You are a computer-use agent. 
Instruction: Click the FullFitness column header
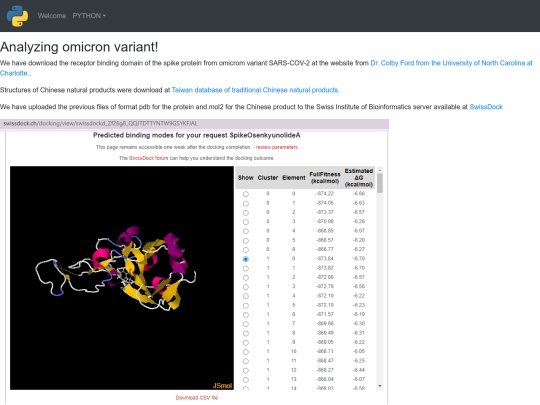(x=325, y=178)
